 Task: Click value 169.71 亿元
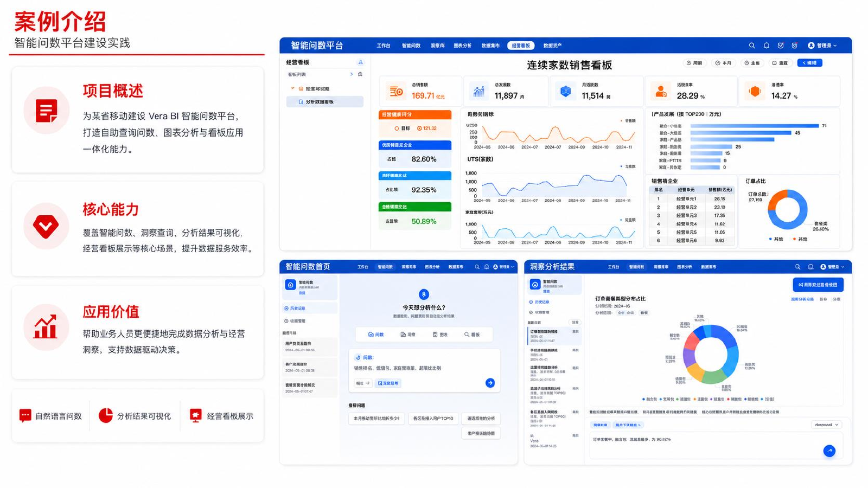(x=428, y=96)
